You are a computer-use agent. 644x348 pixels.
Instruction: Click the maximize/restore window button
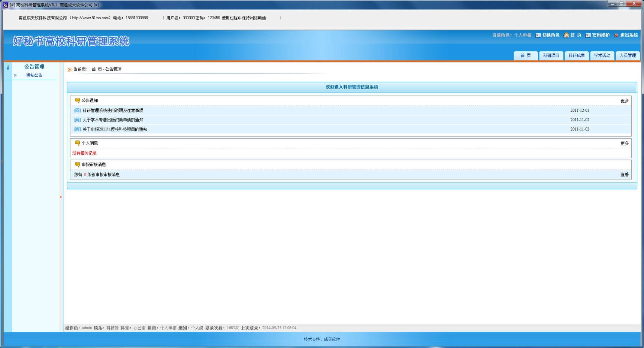622,4
